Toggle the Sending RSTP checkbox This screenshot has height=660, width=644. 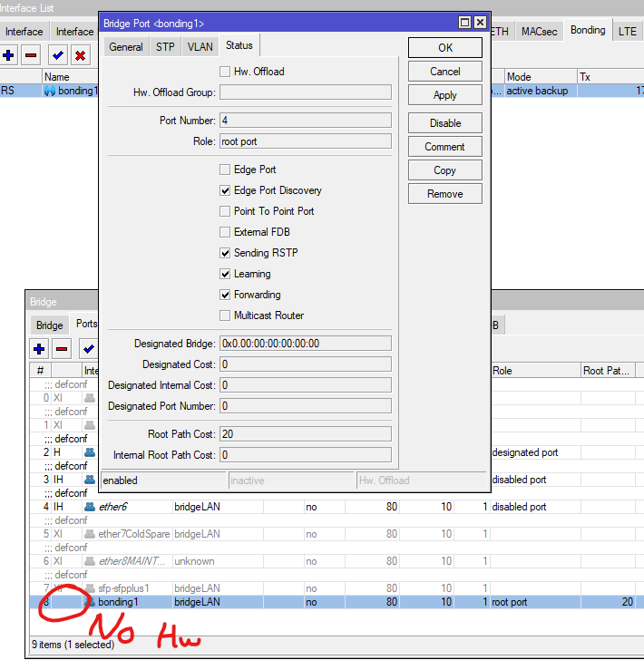(x=225, y=253)
